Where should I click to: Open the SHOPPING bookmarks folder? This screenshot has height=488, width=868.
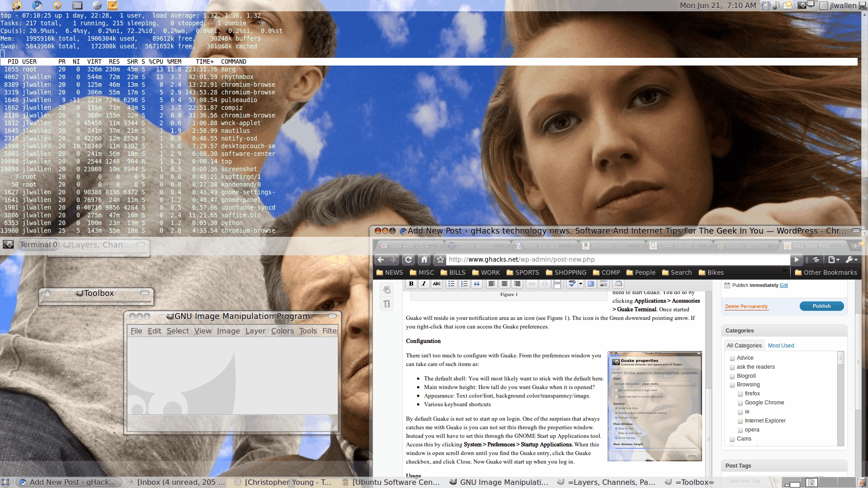[x=566, y=272]
